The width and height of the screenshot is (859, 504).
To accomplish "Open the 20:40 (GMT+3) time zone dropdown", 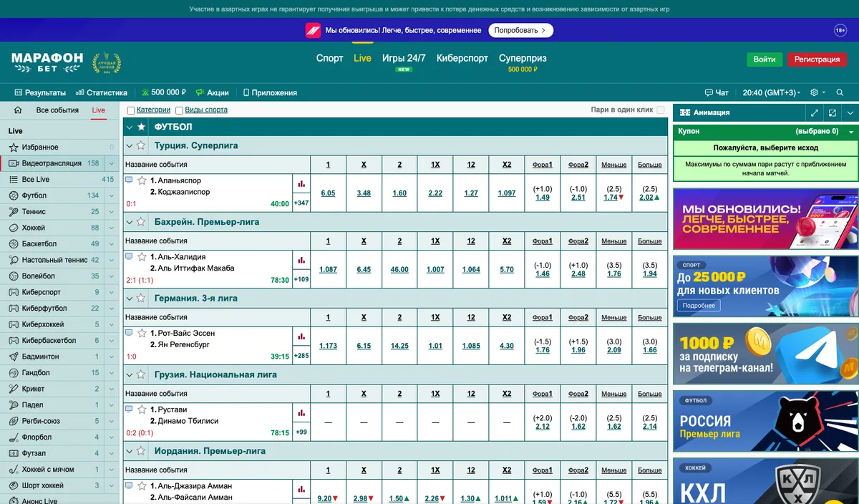I will point(773,92).
